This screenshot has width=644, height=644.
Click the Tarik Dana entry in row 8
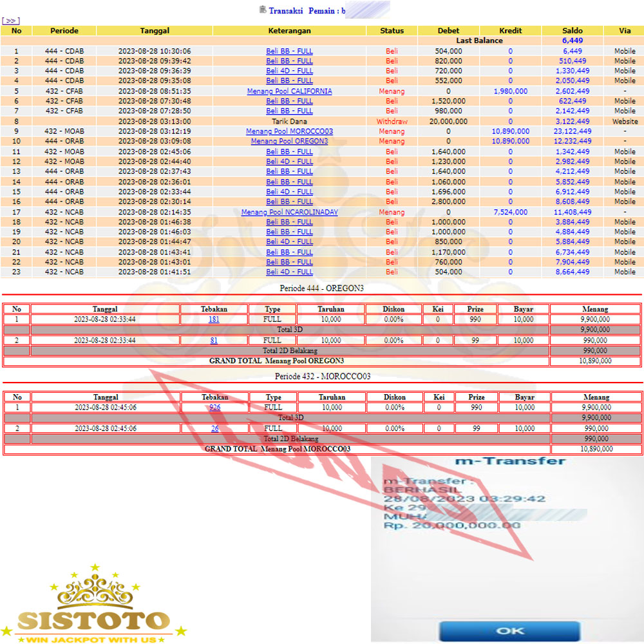289,121
